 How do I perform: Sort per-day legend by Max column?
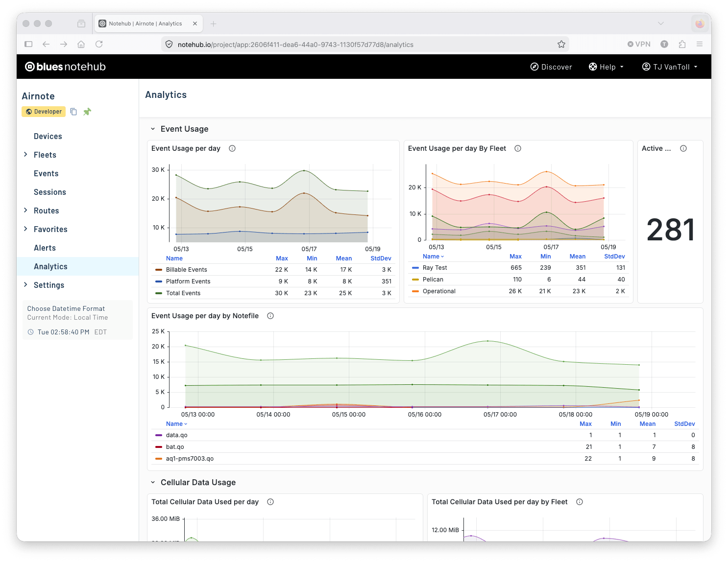coord(282,258)
